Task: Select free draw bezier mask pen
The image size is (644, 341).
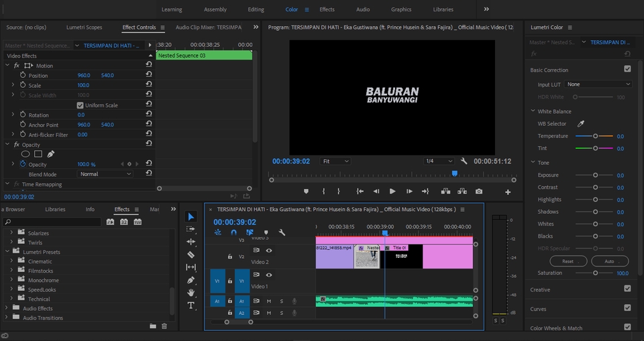Action: coord(50,154)
